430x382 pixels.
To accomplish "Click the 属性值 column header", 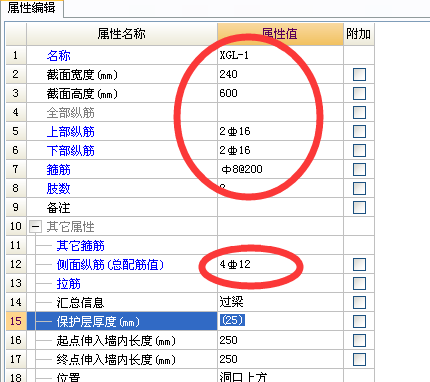I will click(280, 34).
